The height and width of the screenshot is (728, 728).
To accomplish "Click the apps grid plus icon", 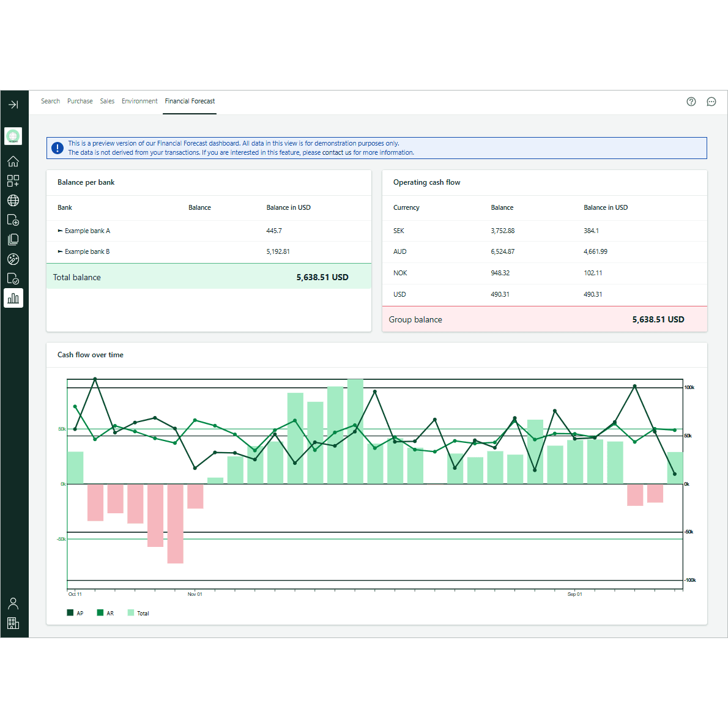I will [13, 181].
